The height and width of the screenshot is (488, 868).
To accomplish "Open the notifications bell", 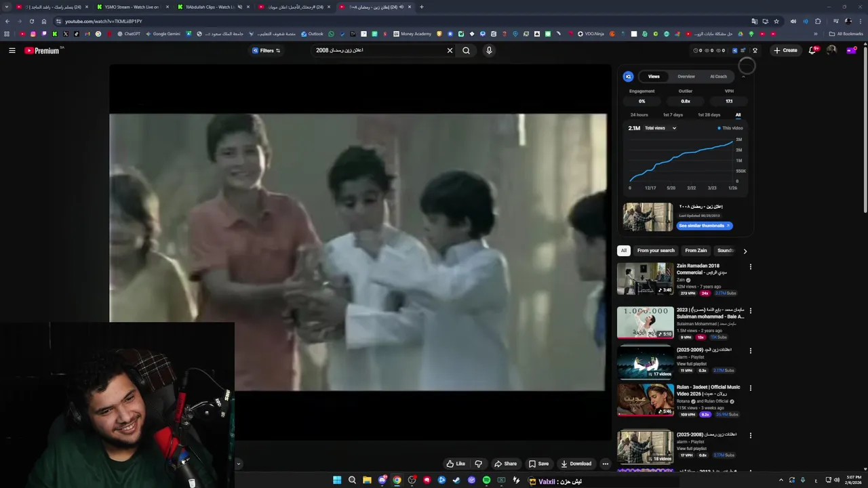I will [x=812, y=50].
